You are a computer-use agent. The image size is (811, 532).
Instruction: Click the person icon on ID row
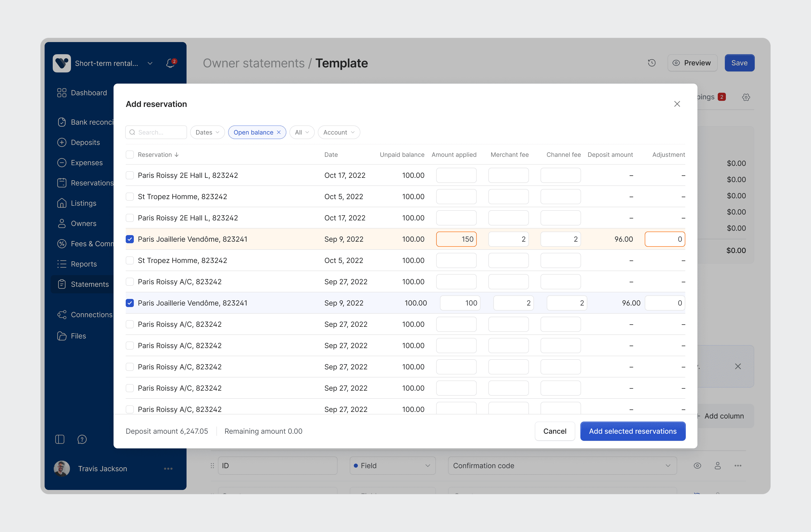pos(718,466)
